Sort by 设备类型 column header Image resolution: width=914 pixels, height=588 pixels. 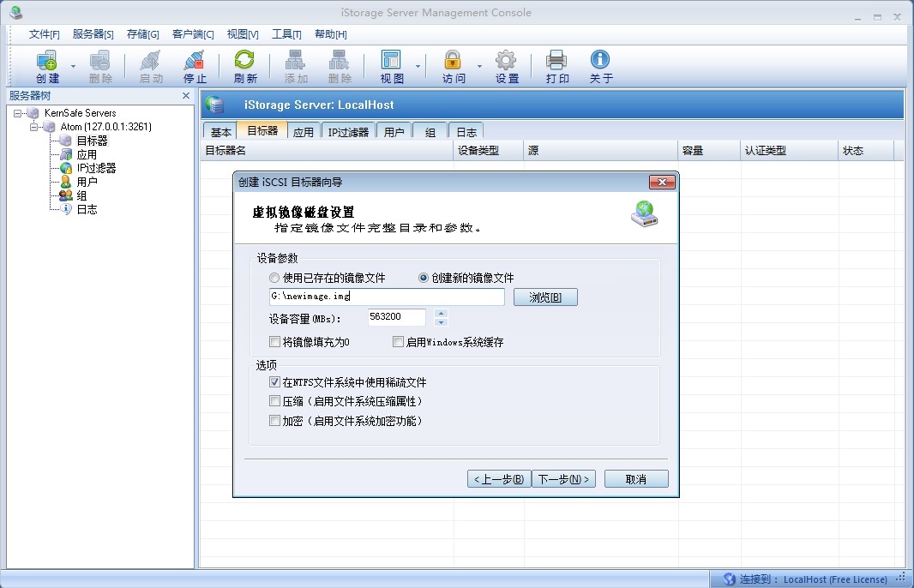(x=488, y=150)
